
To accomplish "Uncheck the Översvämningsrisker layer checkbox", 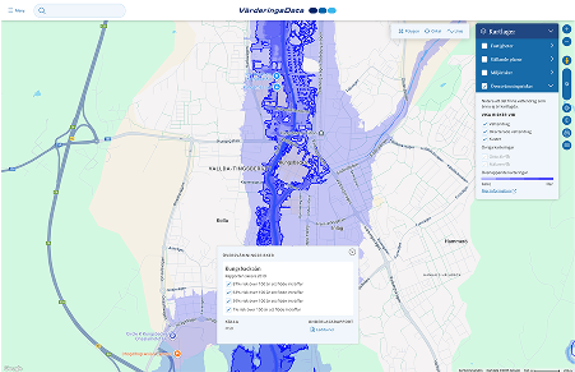I will [x=484, y=86].
